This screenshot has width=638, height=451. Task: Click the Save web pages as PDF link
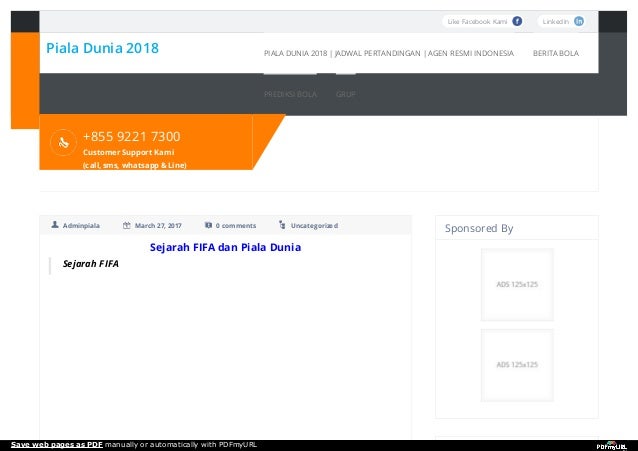pyautogui.click(x=57, y=444)
